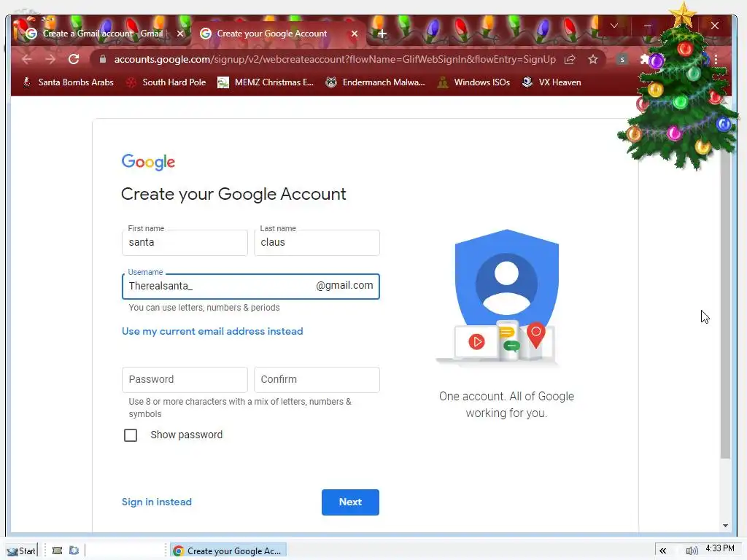Click the scrollbar down arrow
The height and width of the screenshot is (560, 747).
click(x=725, y=526)
